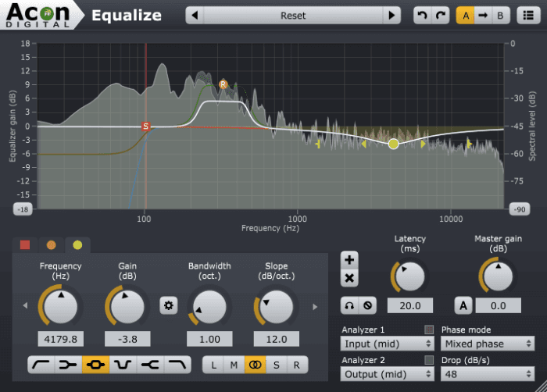
Task: Switch to the red band tab
Action: point(25,245)
